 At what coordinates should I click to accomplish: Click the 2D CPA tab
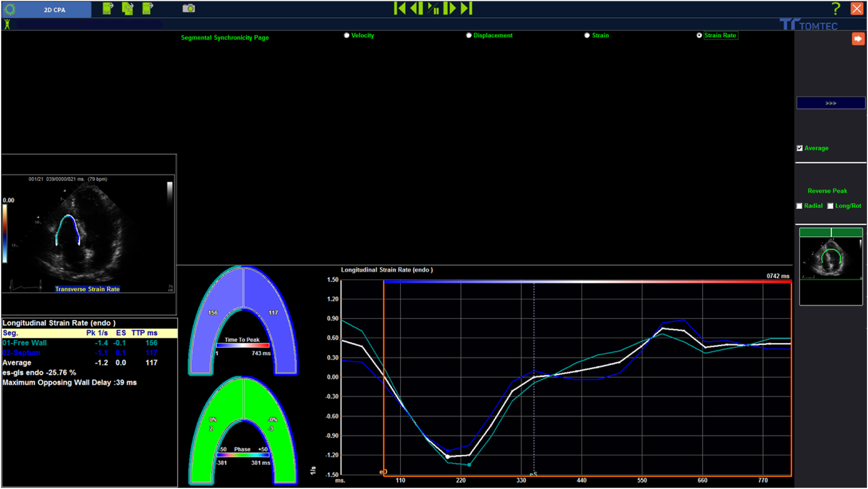tap(54, 9)
